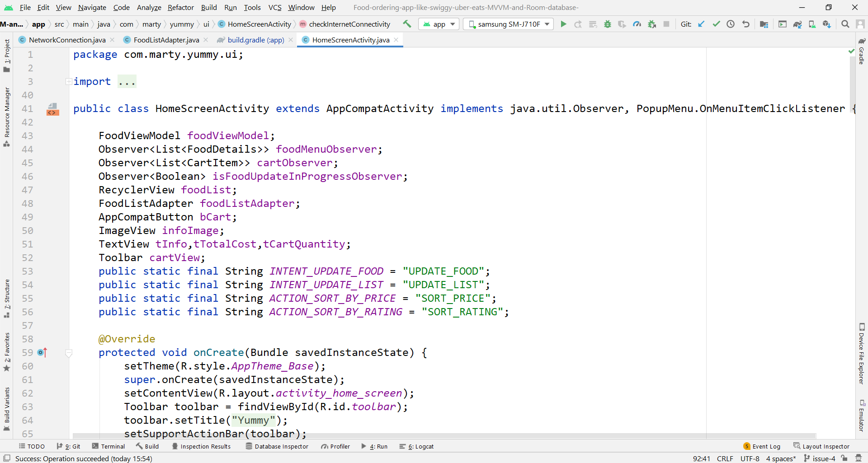Click the override gutter icon on line 59
This screenshot has height=463, width=868.
point(42,352)
